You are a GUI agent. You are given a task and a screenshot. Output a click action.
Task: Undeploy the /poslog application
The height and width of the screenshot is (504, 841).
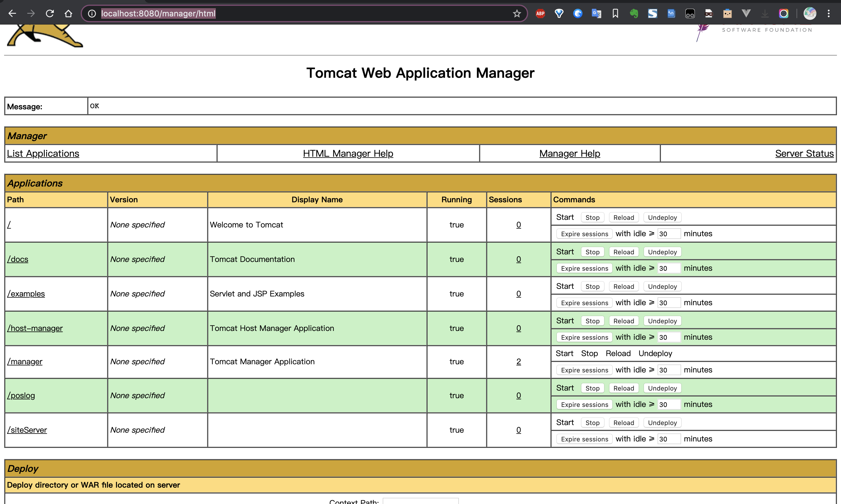click(x=662, y=388)
